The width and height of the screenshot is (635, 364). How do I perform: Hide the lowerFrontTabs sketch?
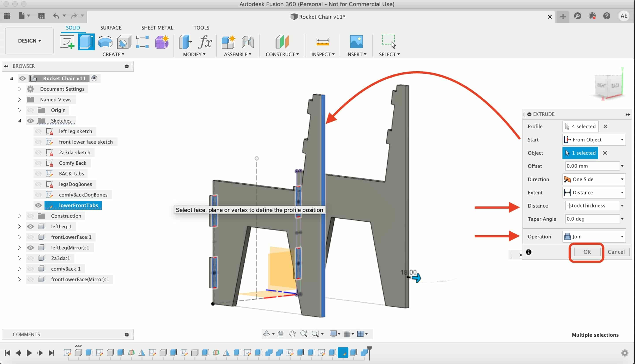(38, 205)
